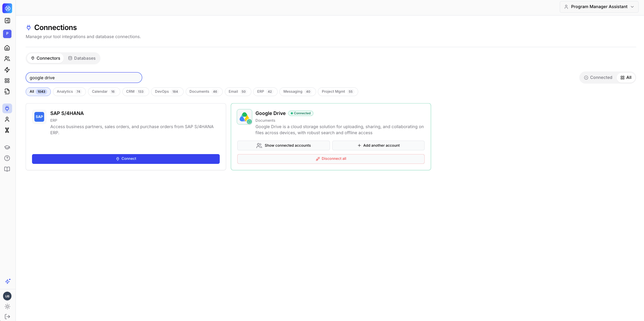Viewport: 644px width, 321px height.
Task: Open the book documentation icon
Action: pyautogui.click(x=7, y=169)
